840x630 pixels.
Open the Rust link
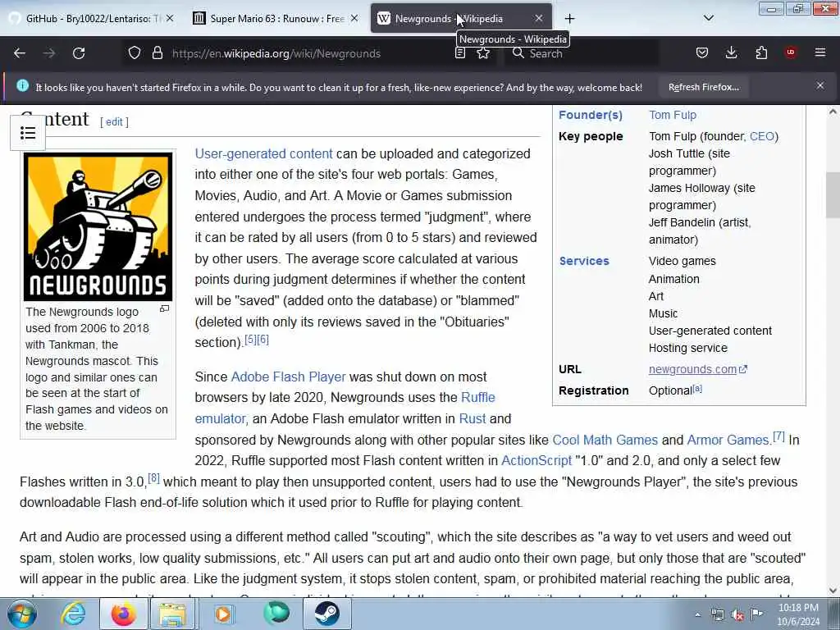click(472, 418)
